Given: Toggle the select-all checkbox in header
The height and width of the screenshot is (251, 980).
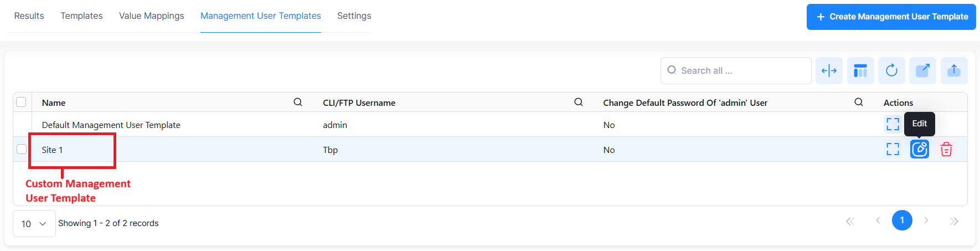Looking at the screenshot, I should tap(22, 102).
